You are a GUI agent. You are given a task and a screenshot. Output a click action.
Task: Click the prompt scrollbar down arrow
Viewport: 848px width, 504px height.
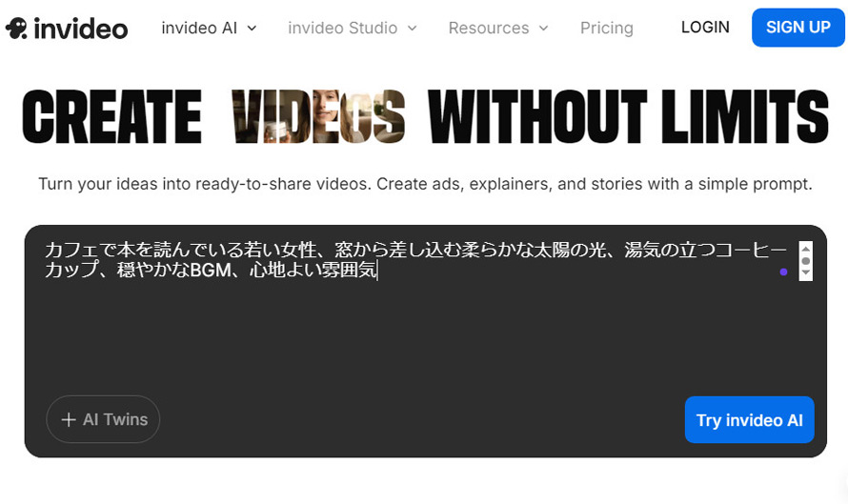click(x=806, y=272)
